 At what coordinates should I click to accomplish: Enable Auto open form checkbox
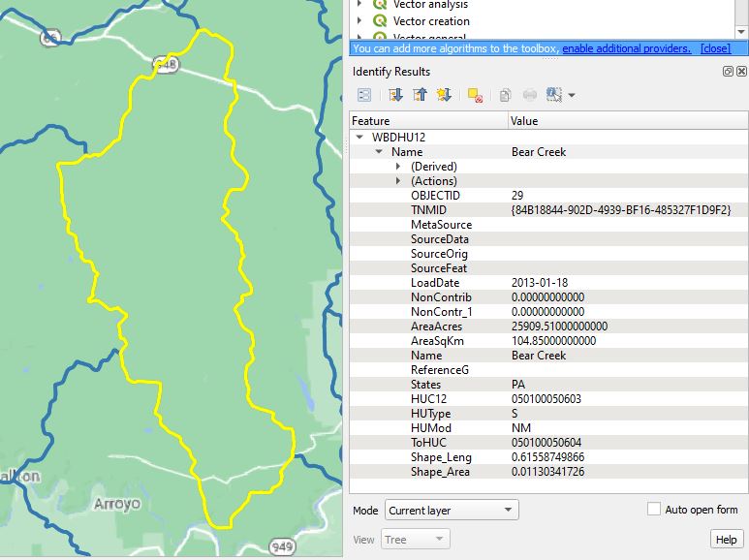pos(654,509)
